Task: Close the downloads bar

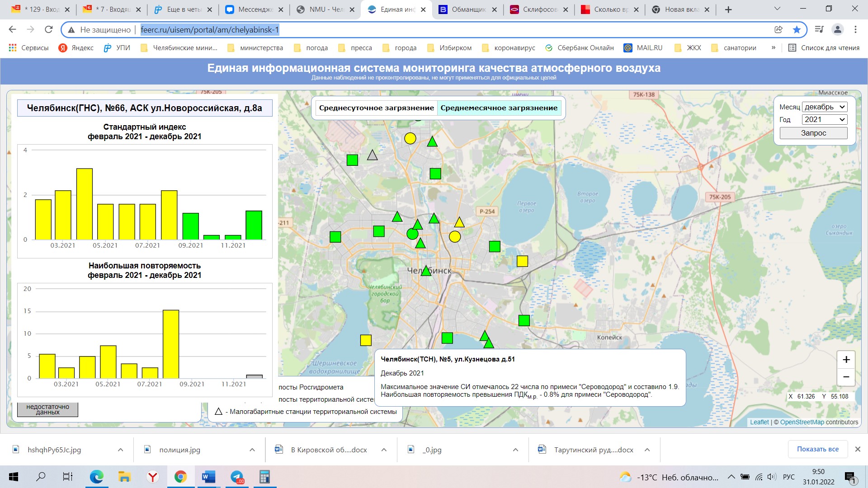Action: (x=858, y=449)
